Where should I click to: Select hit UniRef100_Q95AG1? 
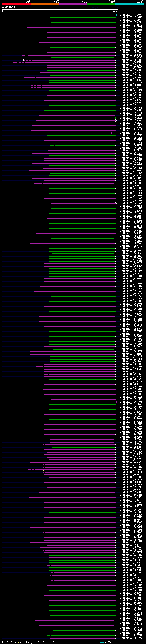point(131,329)
